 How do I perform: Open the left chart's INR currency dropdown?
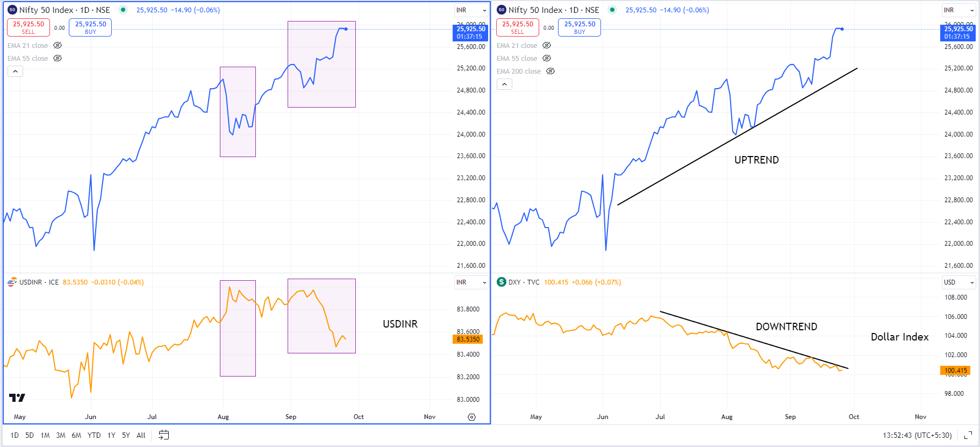coord(471,10)
